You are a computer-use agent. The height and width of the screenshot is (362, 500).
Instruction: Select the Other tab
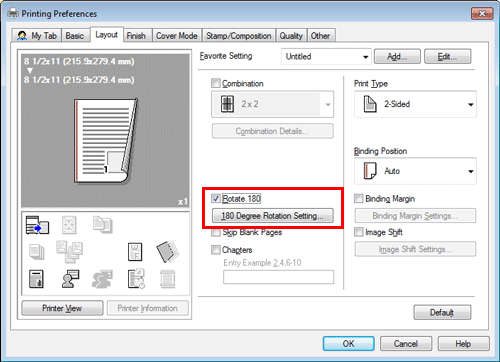(x=321, y=35)
